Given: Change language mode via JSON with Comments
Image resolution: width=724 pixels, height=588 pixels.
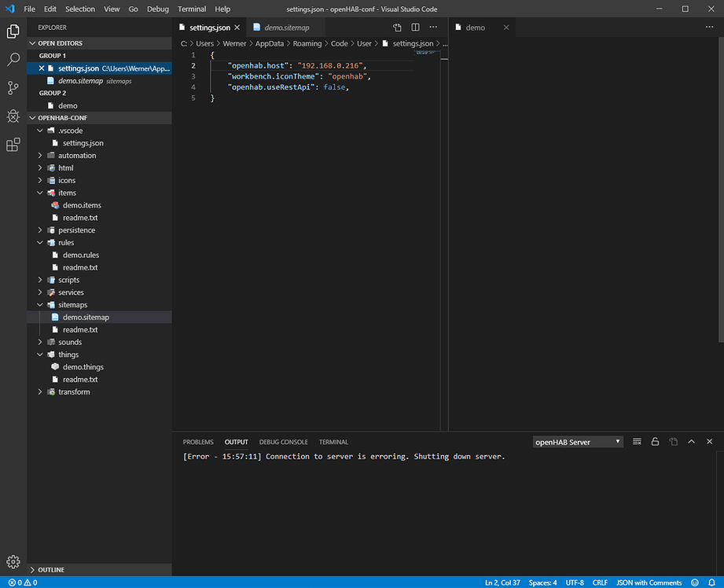Looking at the screenshot, I should click(649, 582).
